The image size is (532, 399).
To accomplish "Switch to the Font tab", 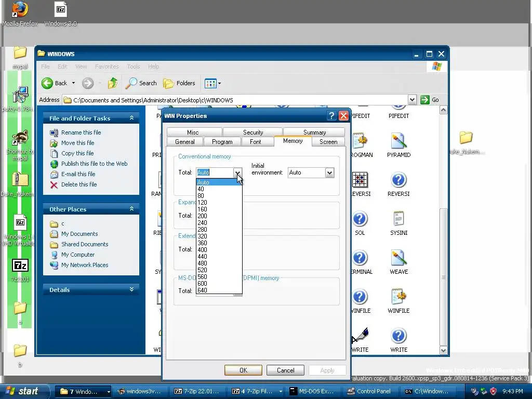I will (256, 142).
